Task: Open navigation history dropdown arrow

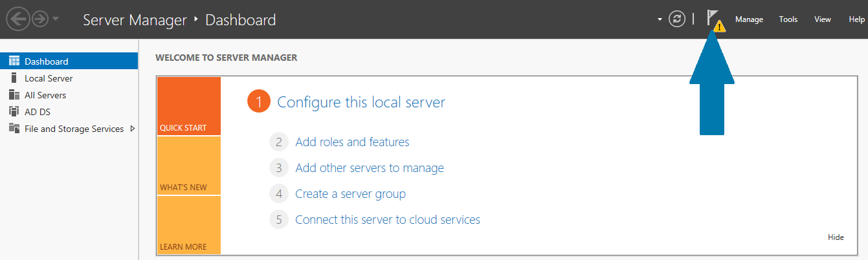Action: (x=56, y=19)
